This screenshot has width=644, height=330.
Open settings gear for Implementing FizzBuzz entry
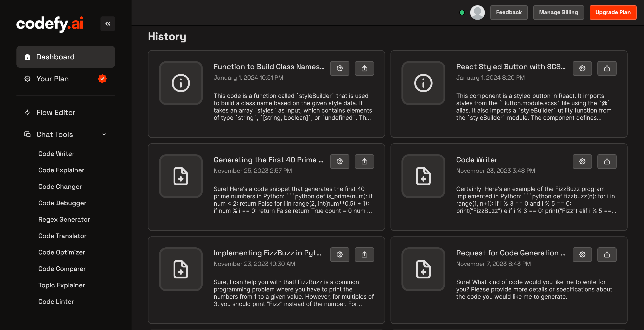[340, 254]
